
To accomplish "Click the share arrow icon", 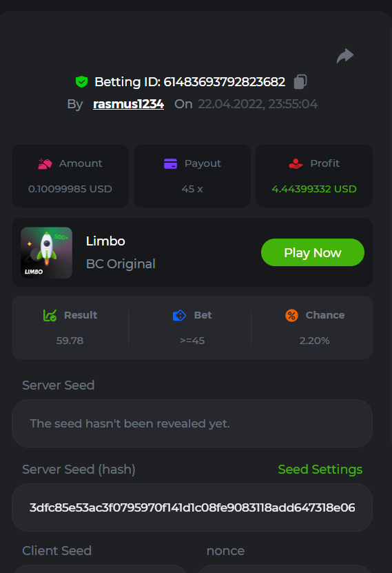I will 345,56.
